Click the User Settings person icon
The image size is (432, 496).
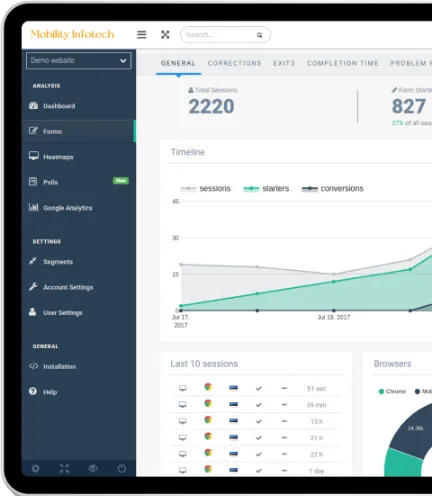(x=32, y=312)
